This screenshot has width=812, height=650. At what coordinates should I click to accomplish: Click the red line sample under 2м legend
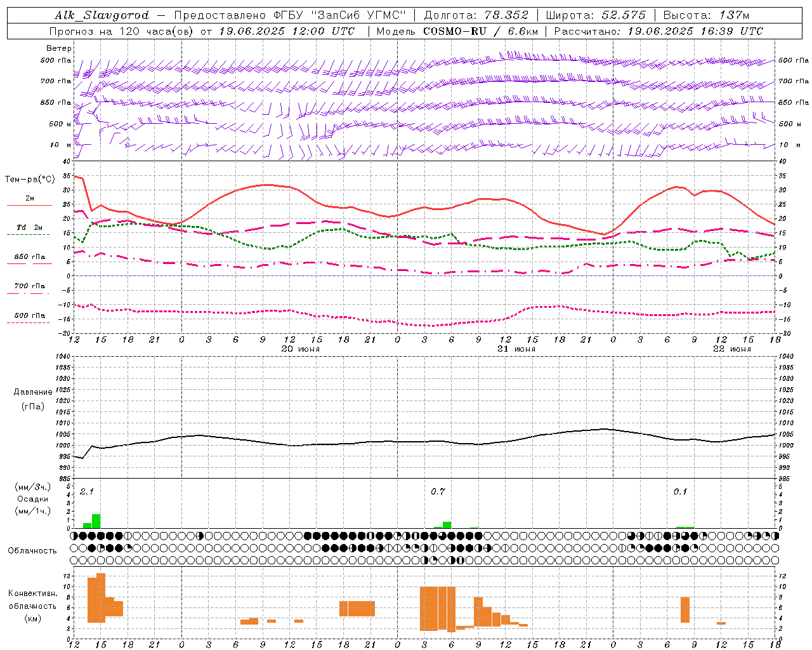click(29, 206)
